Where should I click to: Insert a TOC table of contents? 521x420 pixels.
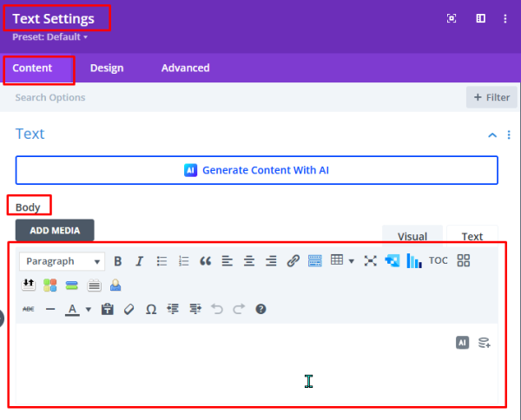point(439,261)
